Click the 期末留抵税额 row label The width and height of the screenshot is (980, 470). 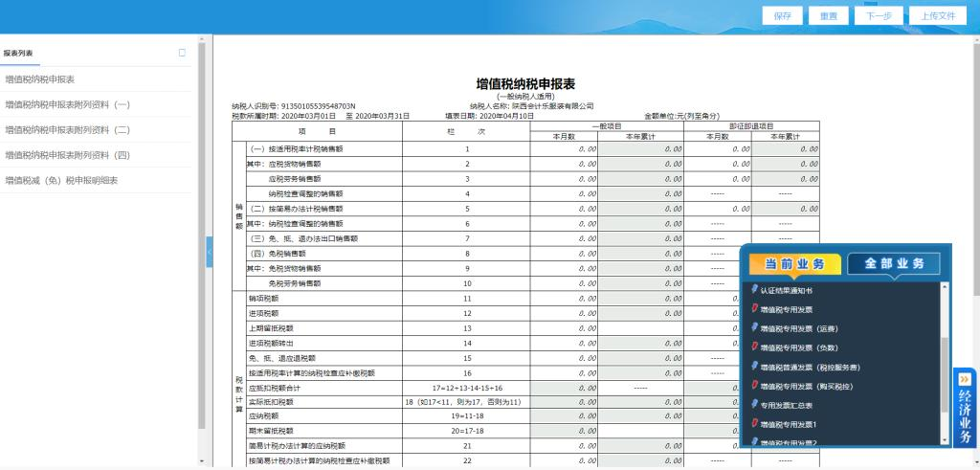pyautogui.click(x=271, y=432)
